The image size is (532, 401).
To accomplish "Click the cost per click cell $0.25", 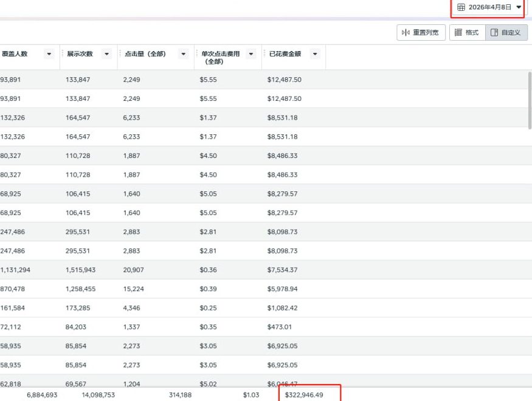I will tap(208, 308).
